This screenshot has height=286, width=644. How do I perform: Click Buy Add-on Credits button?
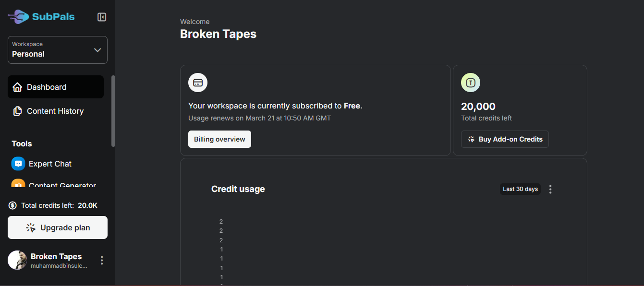[505, 139]
